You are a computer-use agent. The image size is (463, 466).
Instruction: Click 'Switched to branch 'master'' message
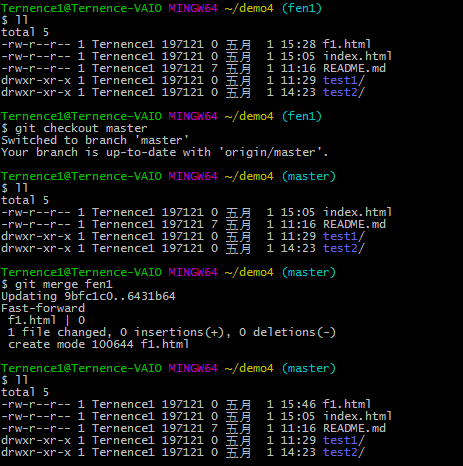click(95, 140)
